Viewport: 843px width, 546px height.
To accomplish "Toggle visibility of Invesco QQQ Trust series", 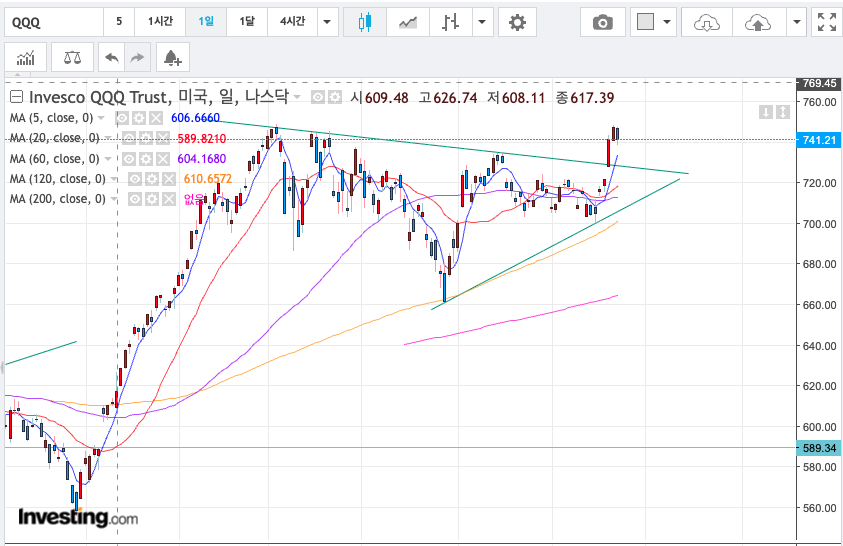I will point(318,97).
